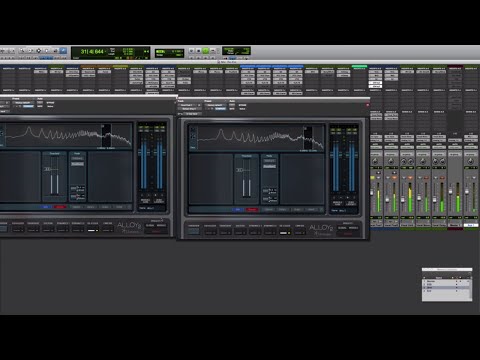Toggle blue Solo button in left Alloy 2 window
480x360 pixels.
click(x=45, y=207)
